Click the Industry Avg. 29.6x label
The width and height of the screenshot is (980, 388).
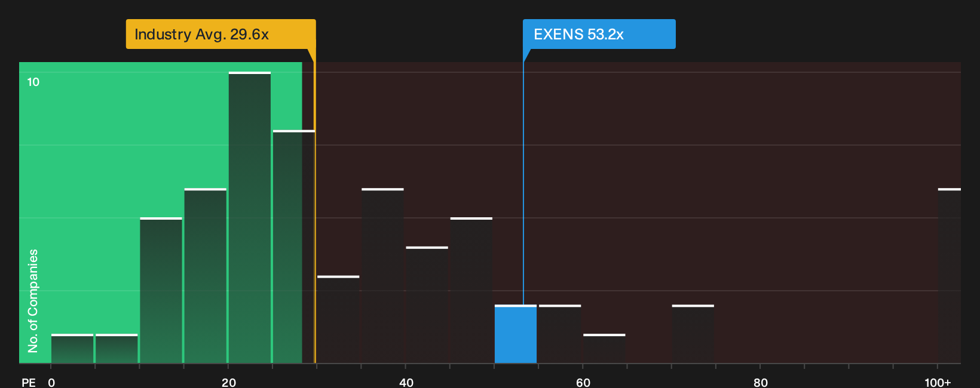click(220, 34)
